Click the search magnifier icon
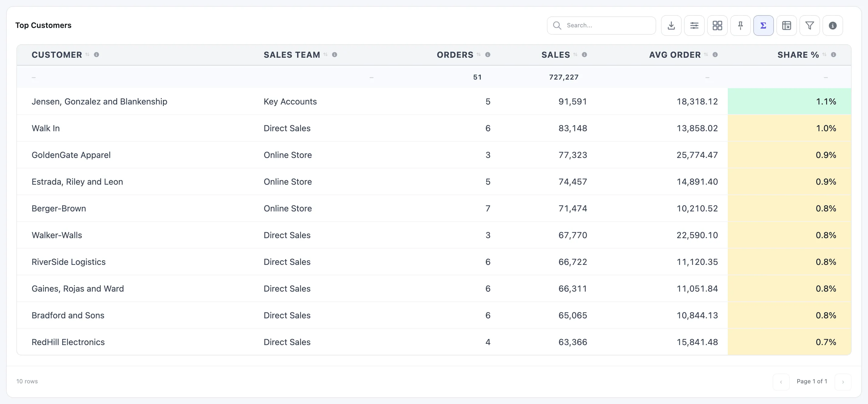The image size is (868, 404). pyautogui.click(x=557, y=25)
